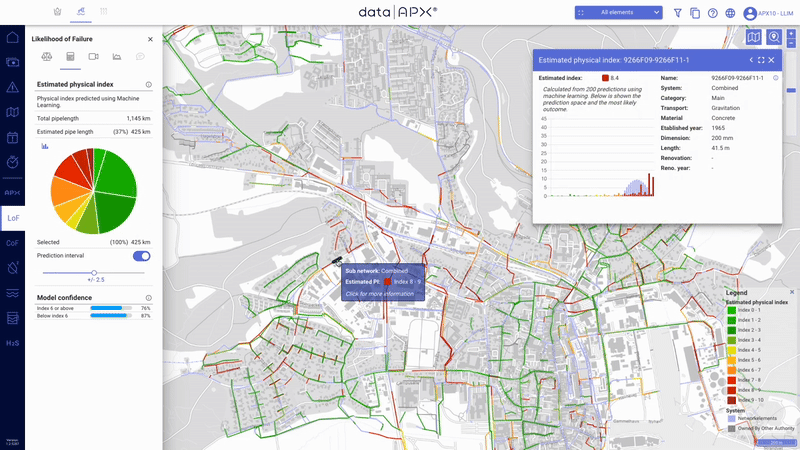Click the 'Click for more information' link
This screenshot has width=800, height=450.
(379, 294)
